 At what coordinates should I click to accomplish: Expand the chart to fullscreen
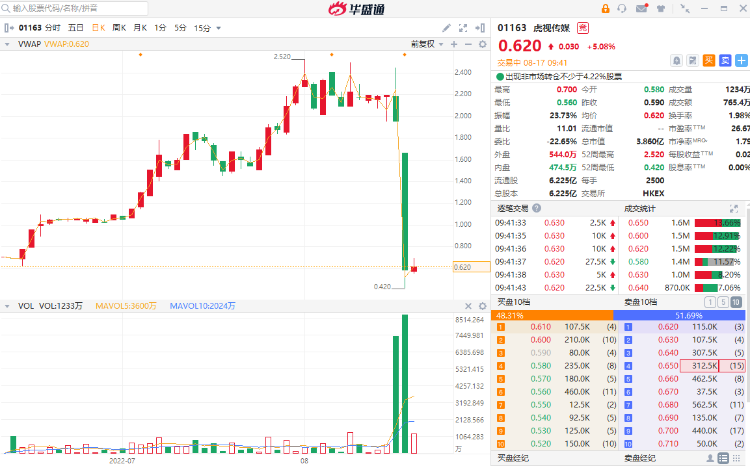coord(463,28)
